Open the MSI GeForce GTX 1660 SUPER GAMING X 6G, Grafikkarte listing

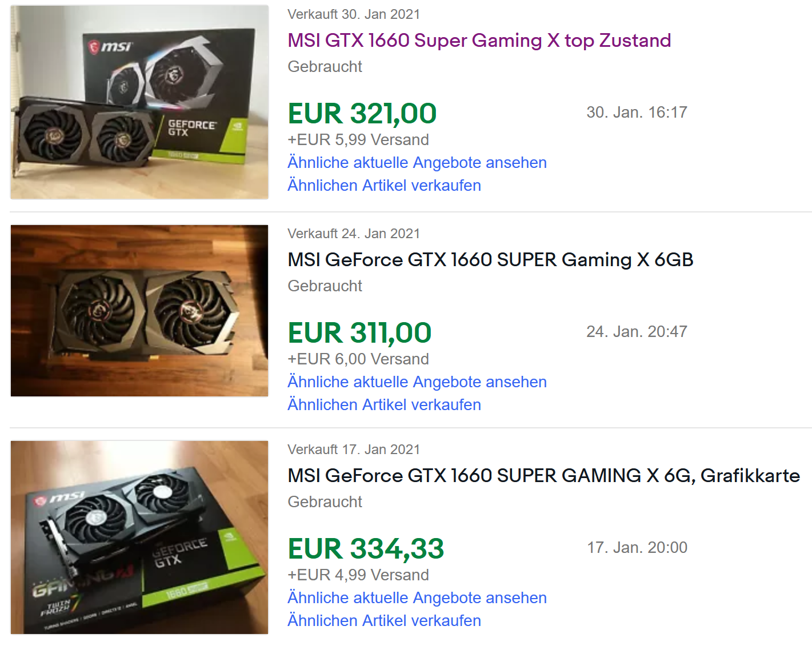[543, 476]
